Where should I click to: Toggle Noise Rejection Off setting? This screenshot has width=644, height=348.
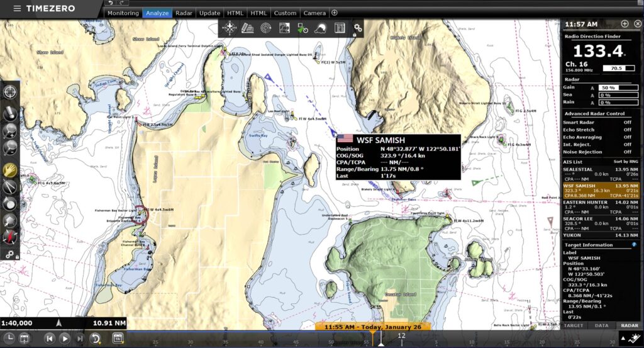pos(627,152)
